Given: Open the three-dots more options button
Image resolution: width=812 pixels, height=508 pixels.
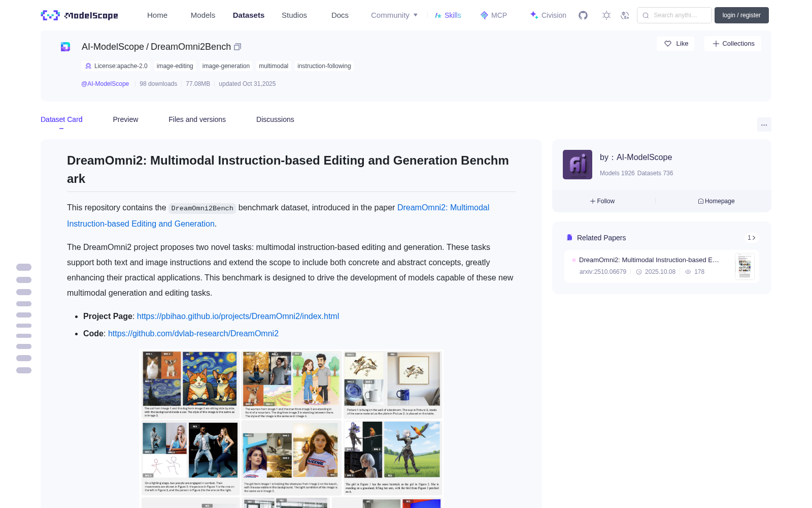Looking at the screenshot, I should [x=764, y=124].
